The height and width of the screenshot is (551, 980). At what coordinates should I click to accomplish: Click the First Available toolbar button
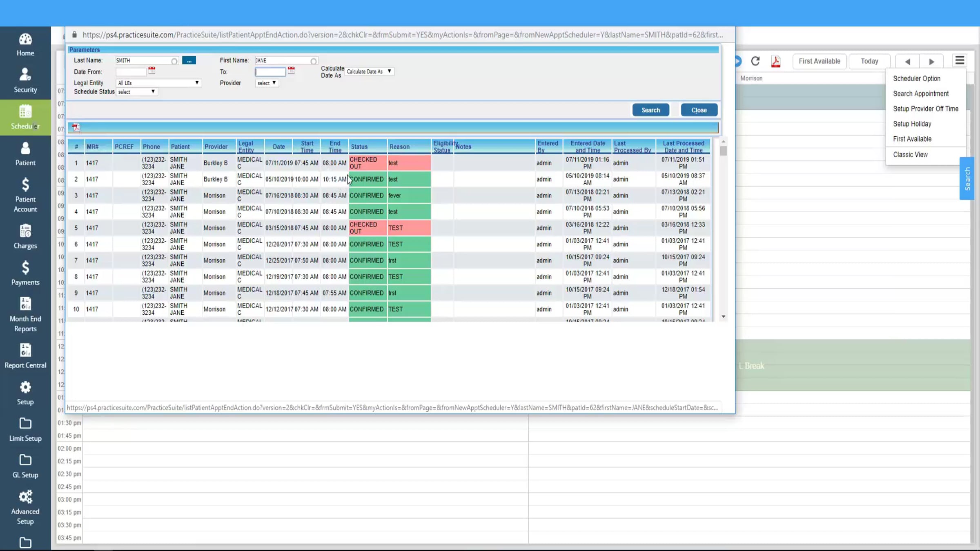(820, 61)
